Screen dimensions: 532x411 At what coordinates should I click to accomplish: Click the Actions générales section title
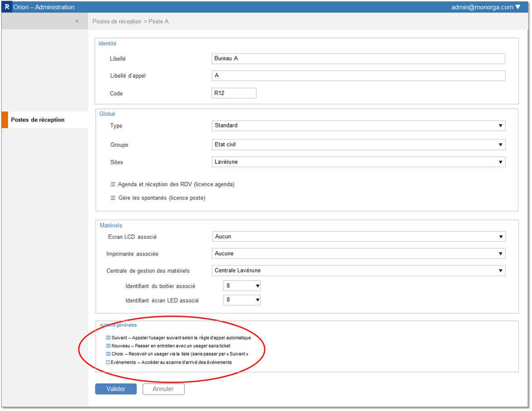(118, 325)
